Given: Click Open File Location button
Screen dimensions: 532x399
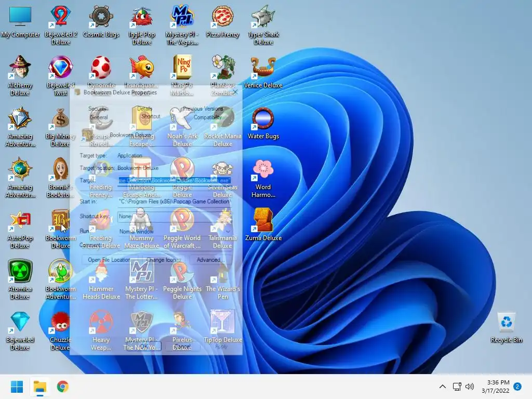Looking at the screenshot, I should [x=109, y=260].
